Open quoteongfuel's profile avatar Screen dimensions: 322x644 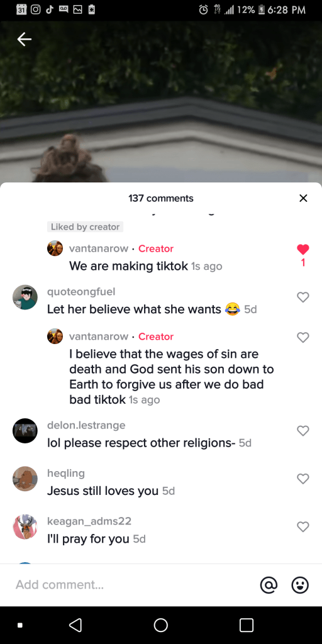point(25,297)
